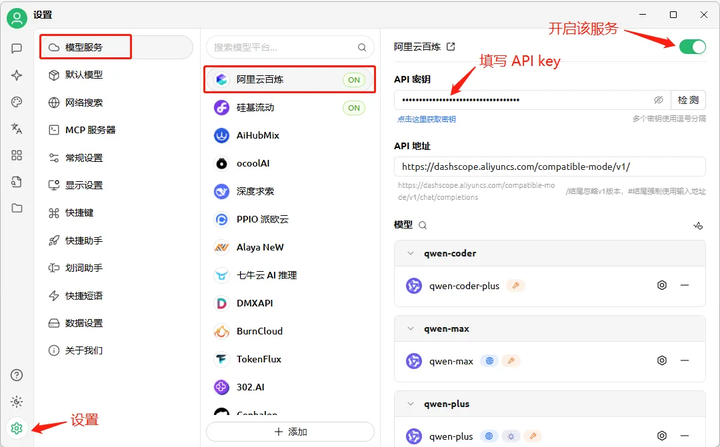
Task: Open 阿里云百炼 external website link icon
Action: (451, 46)
